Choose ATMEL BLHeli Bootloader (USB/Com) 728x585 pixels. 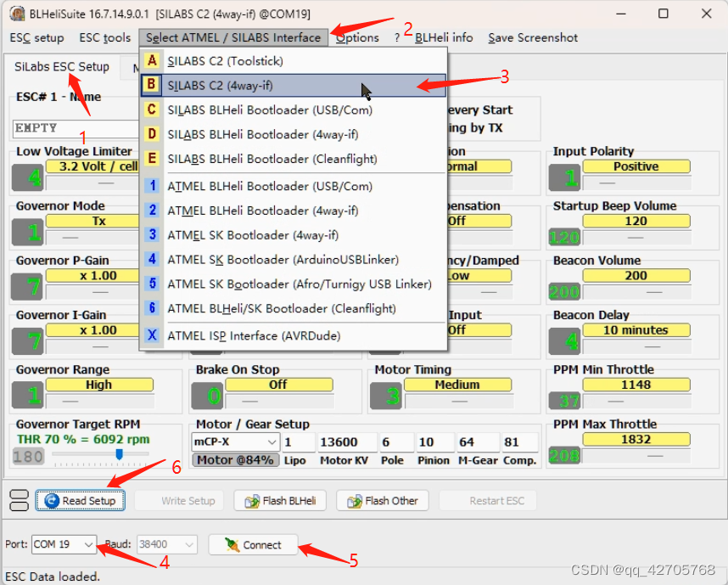294,186
